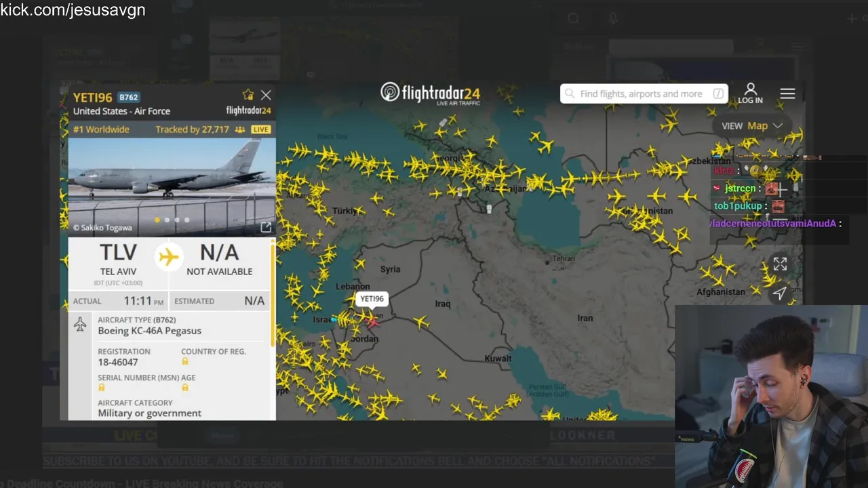This screenshot has height=488, width=868.
Task: Open the hamburger main menu
Action: click(x=787, y=94)
